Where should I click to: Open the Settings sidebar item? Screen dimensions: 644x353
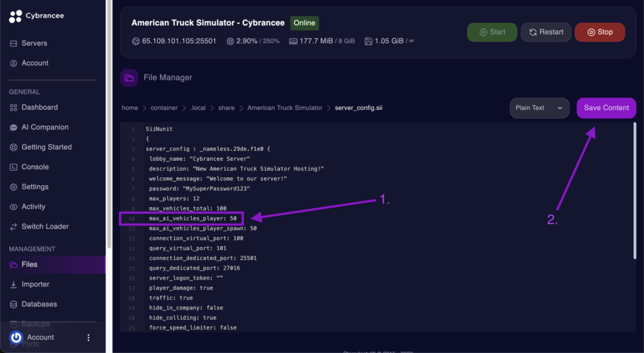pos(35,187)
